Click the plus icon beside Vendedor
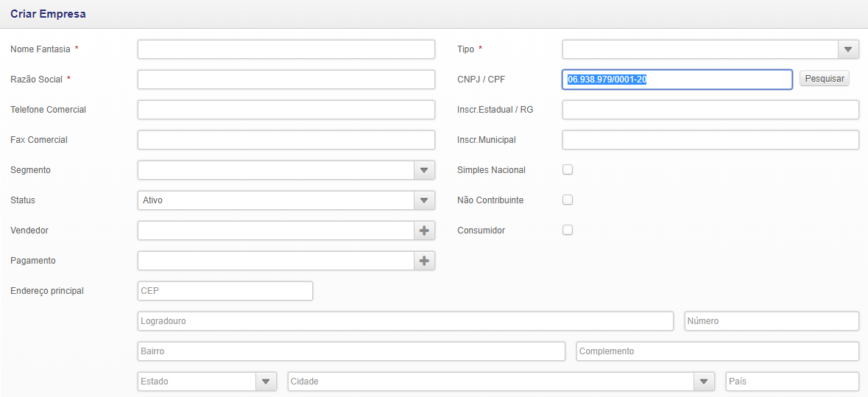Viewport: 868px width, 397px height. coord(424,231)
